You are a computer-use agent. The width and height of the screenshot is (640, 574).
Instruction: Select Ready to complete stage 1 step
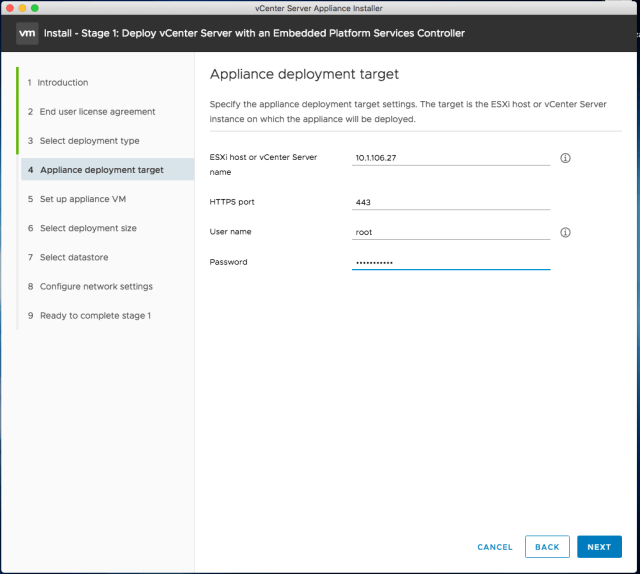tap(95, 315)
